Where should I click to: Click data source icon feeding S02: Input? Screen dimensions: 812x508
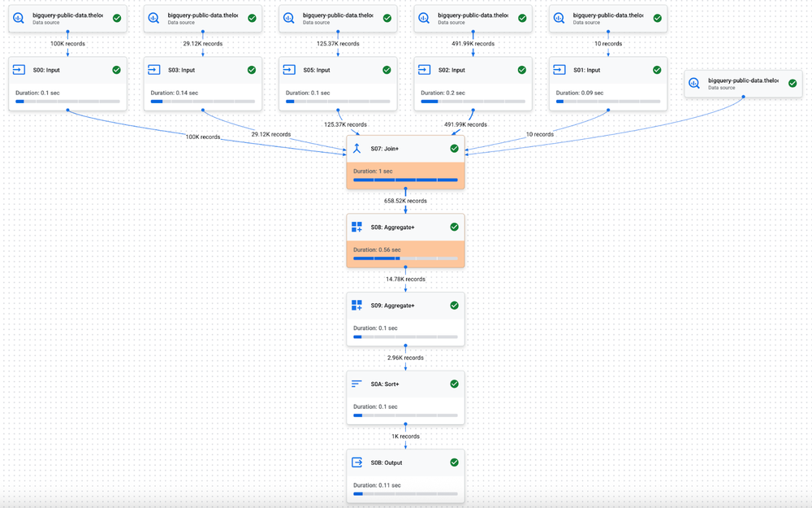(x=424, y=18)
